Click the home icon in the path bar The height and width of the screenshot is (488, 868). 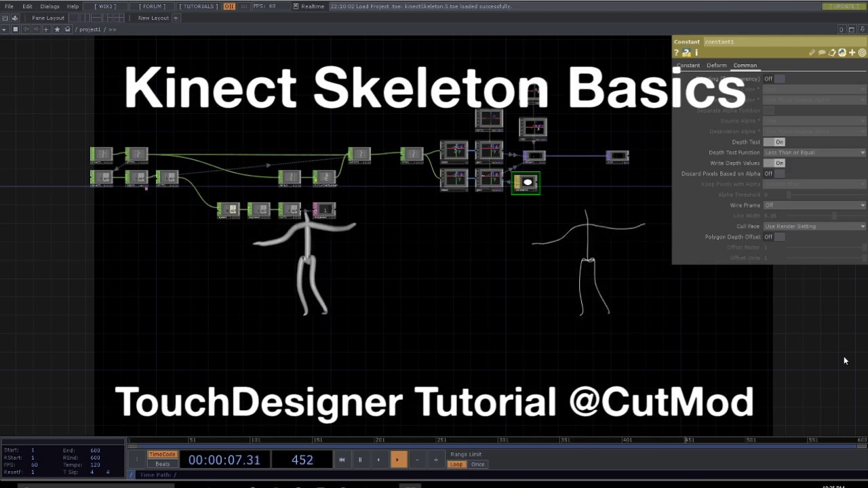point(67,29)
